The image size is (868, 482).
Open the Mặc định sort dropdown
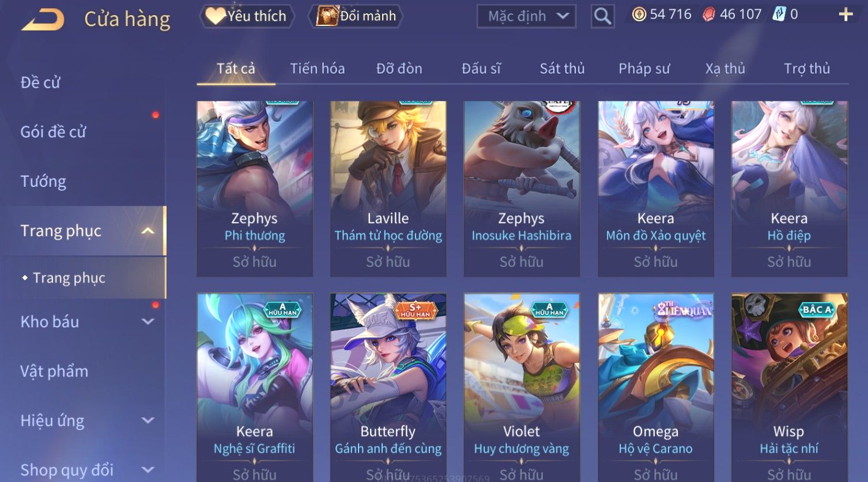click(x=526, y=16)
